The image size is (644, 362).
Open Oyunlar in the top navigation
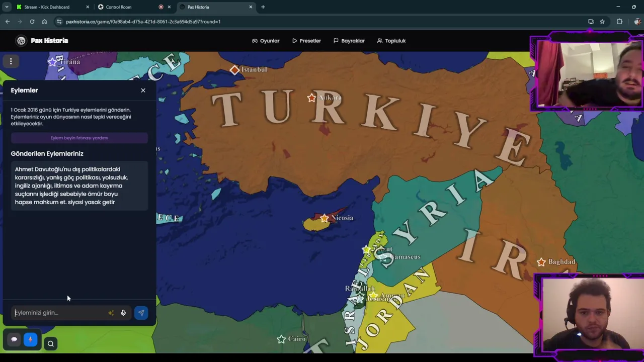tap(266, 41)
